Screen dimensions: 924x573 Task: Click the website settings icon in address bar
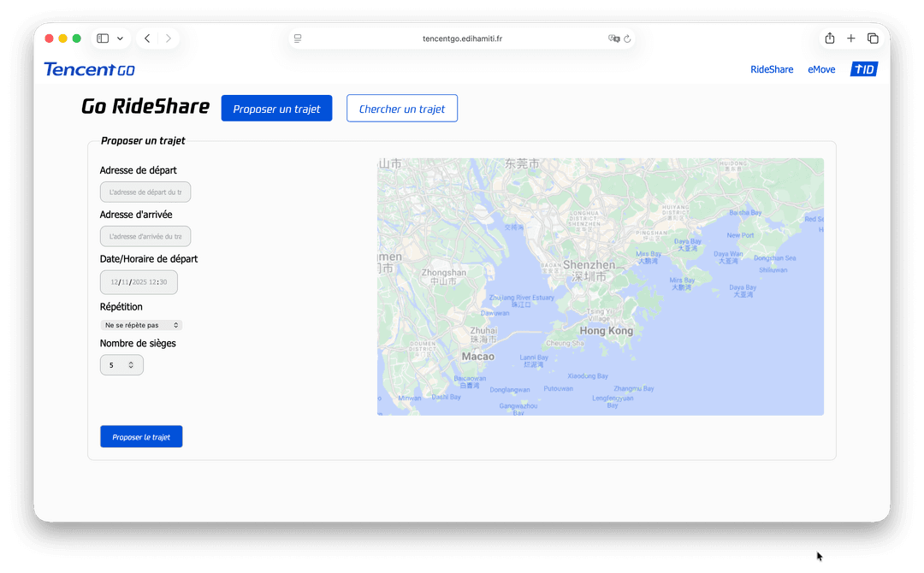(613, 38)
